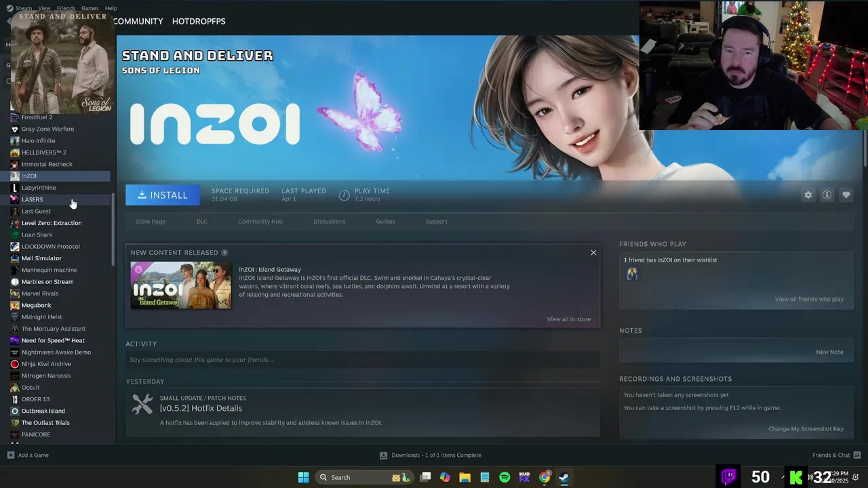
Task: Select the Labyrinthine icon in library list
Action: point(15,188)
